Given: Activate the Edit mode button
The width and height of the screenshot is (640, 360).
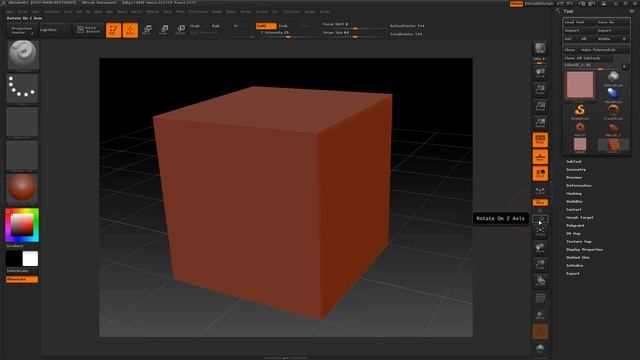Looking at the screenshot, I should (113, 30).
